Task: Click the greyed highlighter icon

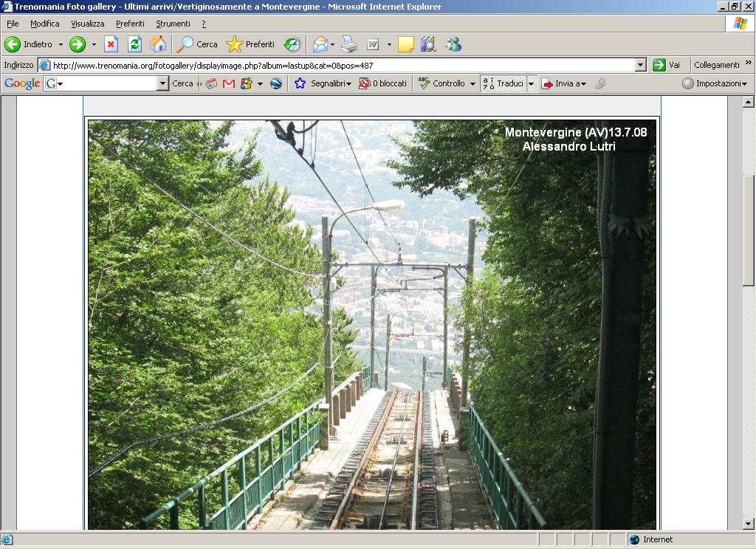Action: click(x=600, y=83)
